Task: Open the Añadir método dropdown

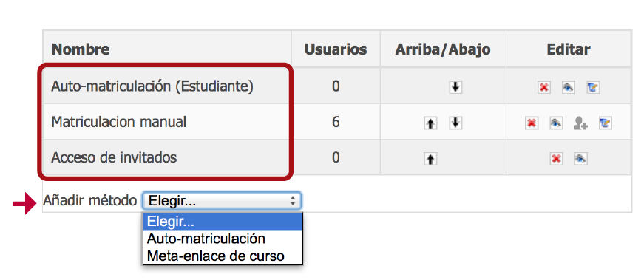Action: (x=222, y=201)
